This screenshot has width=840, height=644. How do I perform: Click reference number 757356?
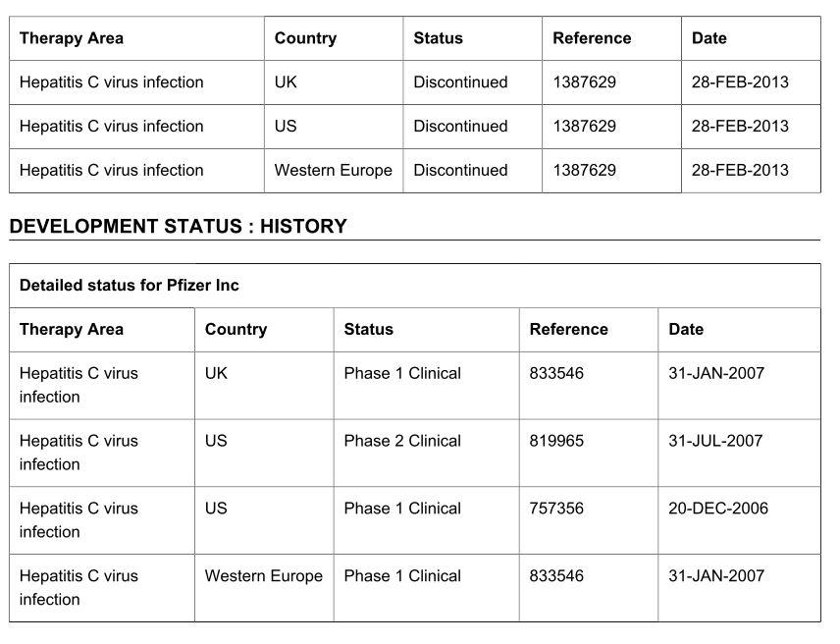click(x=556, y=509)
